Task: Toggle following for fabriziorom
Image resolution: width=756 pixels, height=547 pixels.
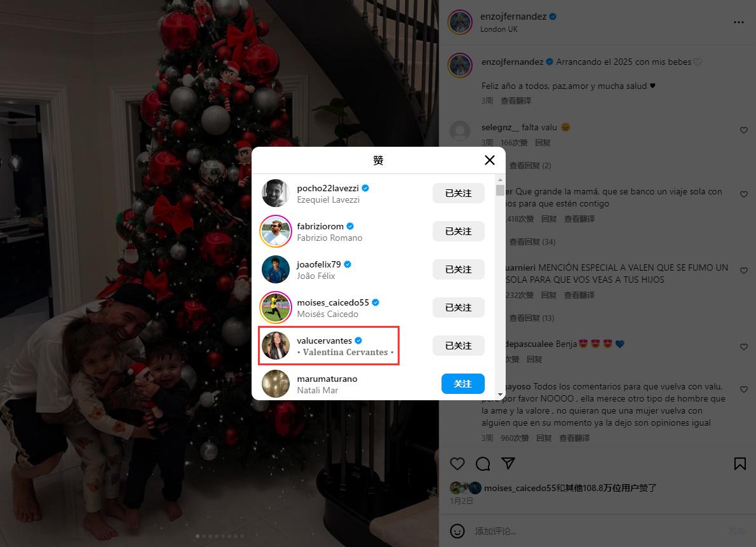Action: 458,231
